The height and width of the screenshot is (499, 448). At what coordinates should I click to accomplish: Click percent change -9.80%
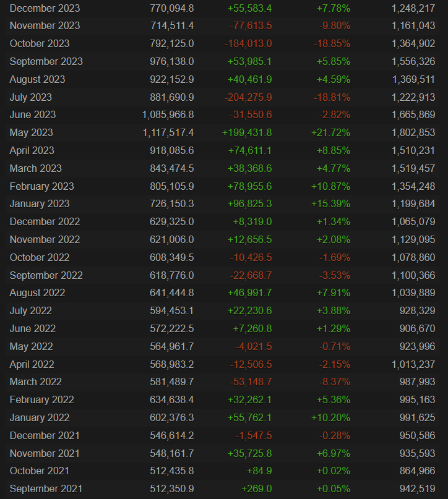(x=335, y=26)
